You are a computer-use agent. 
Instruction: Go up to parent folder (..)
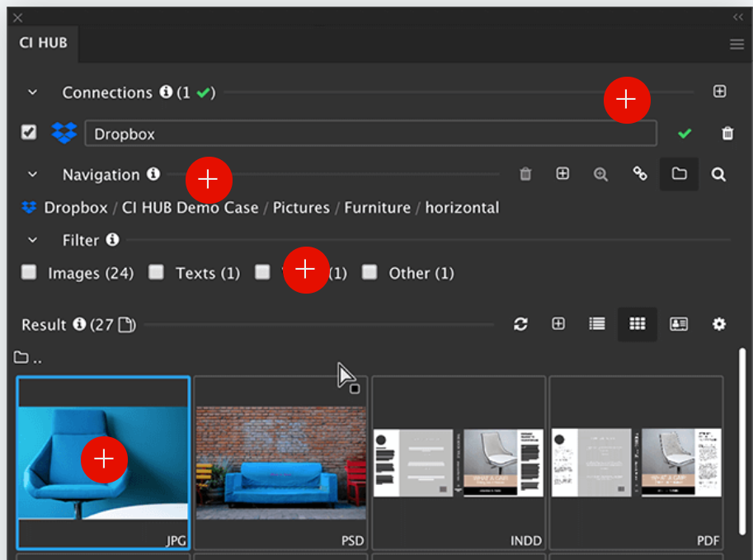(28, 357)
